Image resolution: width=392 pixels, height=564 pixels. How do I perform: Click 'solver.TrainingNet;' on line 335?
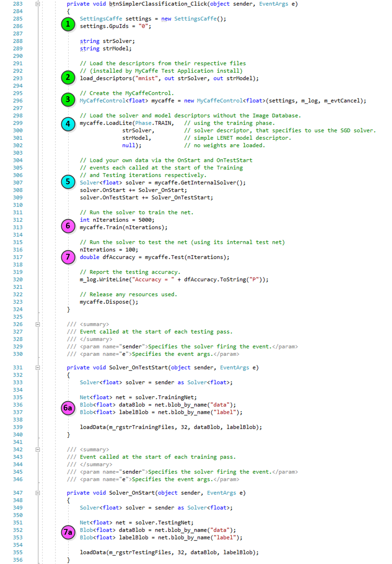[166, 397]
